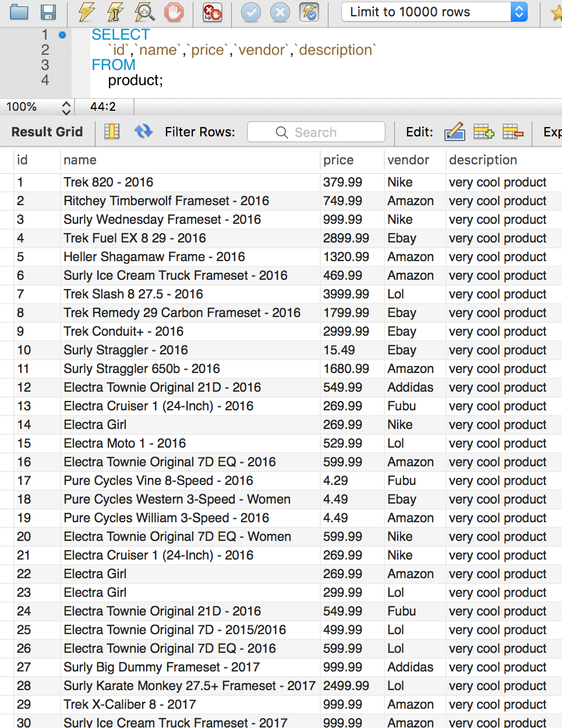Screen dimensions: 562x728
Task: Stop query execution with the red hand icon
Action: pyautogui.click(x=174, y=12)
